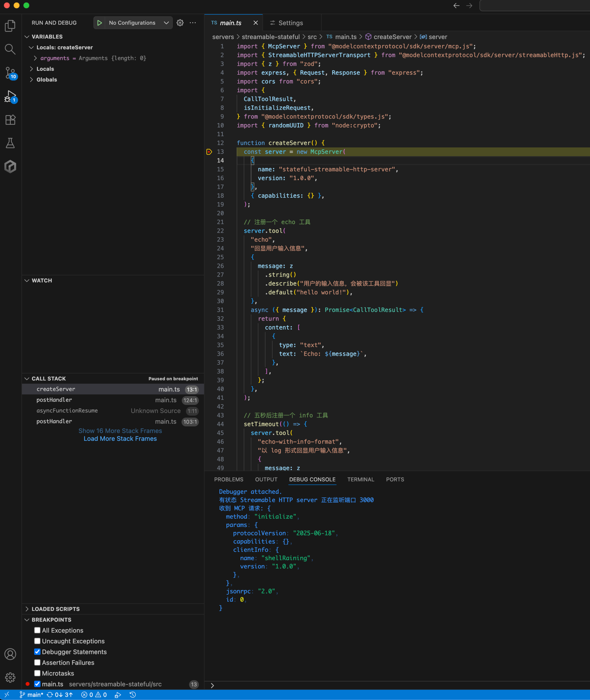This screenshot has width=590, height=700.
Task: Click the breakpoint marker on line 13
Action: [209, 152]
